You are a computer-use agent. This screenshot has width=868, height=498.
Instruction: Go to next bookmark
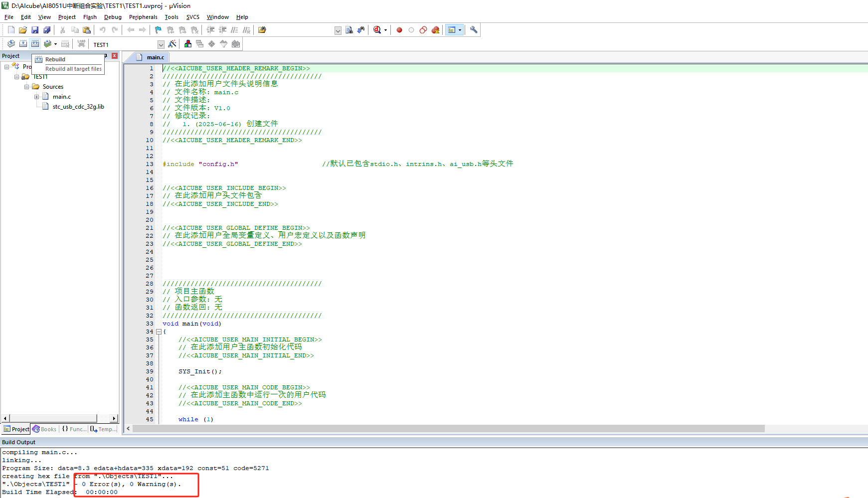coord(182,30)
